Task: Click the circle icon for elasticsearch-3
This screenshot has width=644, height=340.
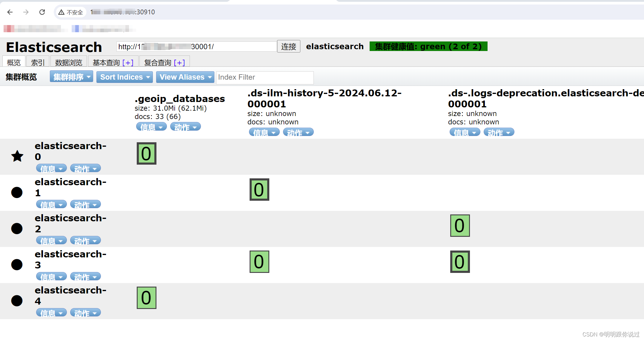Action: tap(17, 263)
